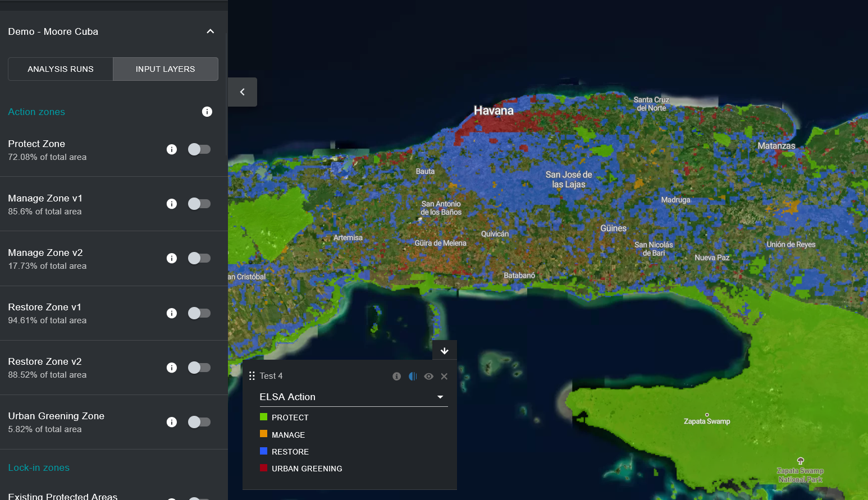Open info for Protect Zone layer
Viewport: 868px width, 500px height.
pyautogui.click(x=172, y=149)
